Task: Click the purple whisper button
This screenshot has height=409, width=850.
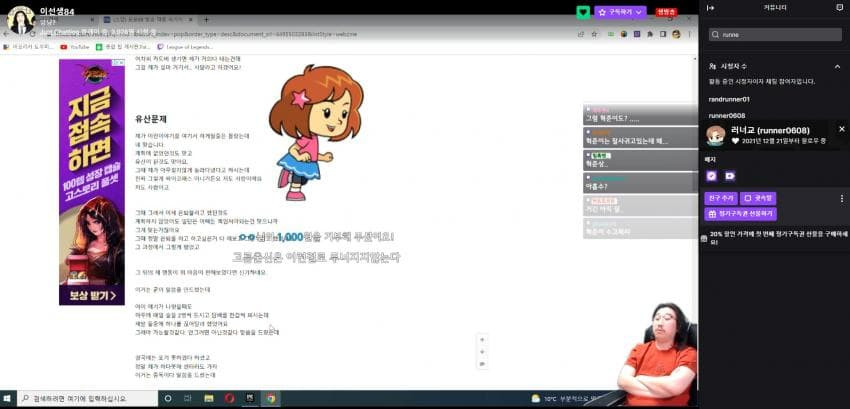Action: [759, 199]
